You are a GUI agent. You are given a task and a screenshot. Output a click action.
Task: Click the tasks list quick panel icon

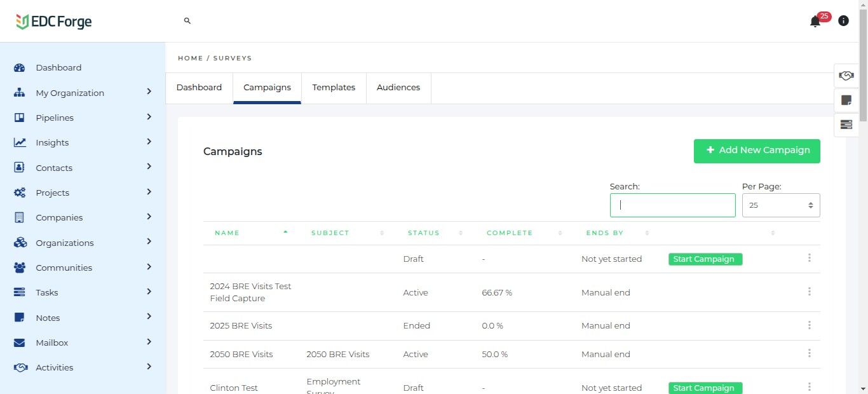click(x=846, y=125)
